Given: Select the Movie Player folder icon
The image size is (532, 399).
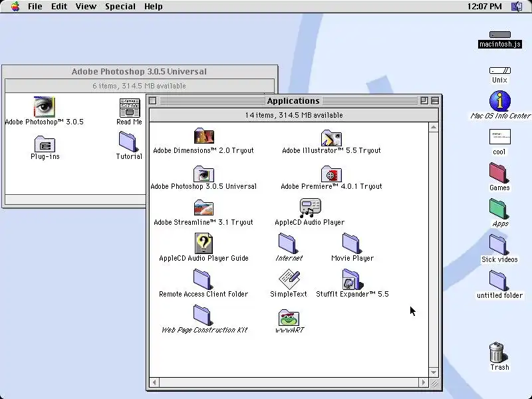Looking at the screenshot, I should (x=352, y=243).
